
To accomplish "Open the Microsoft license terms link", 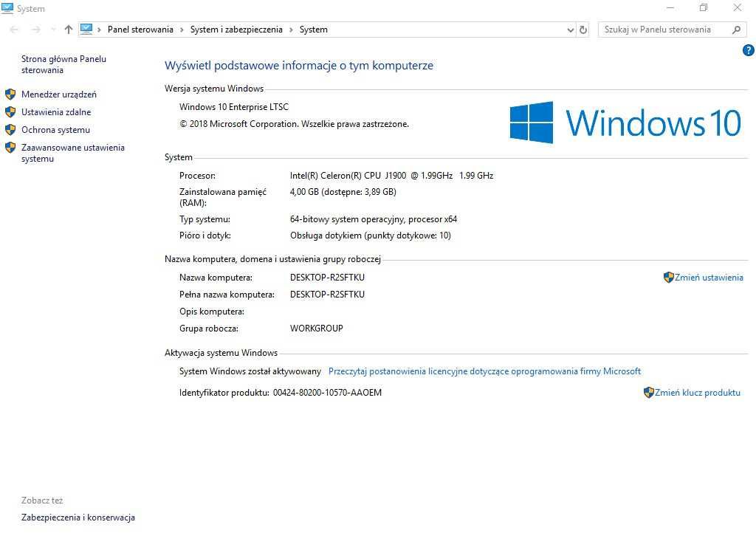I will (484, 371).
